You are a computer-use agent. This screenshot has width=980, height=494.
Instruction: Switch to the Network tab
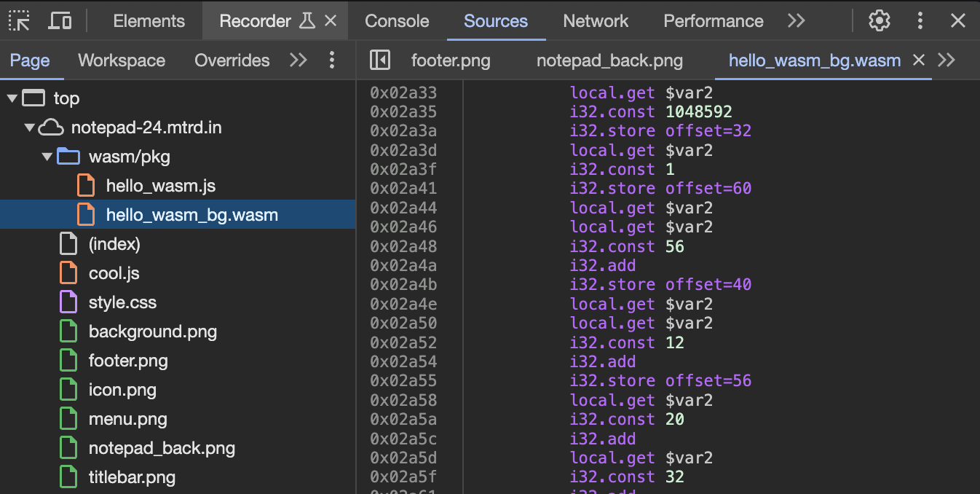pyautogui.click(x=595, y=21)
